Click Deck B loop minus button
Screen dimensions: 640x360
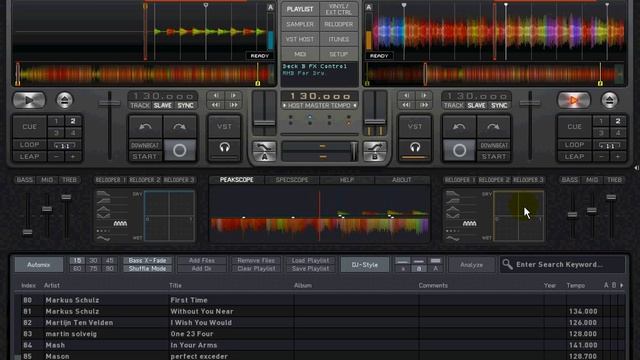pos(601,156)
